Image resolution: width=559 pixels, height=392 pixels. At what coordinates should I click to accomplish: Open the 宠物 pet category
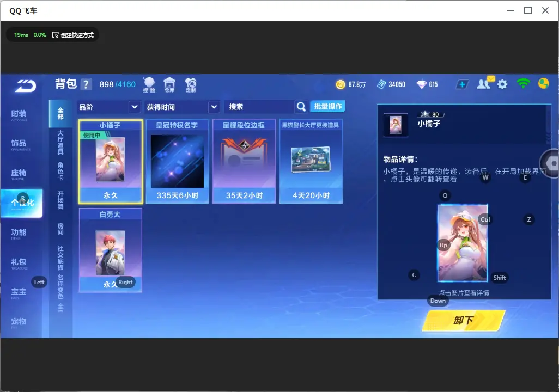click(19, 322)
